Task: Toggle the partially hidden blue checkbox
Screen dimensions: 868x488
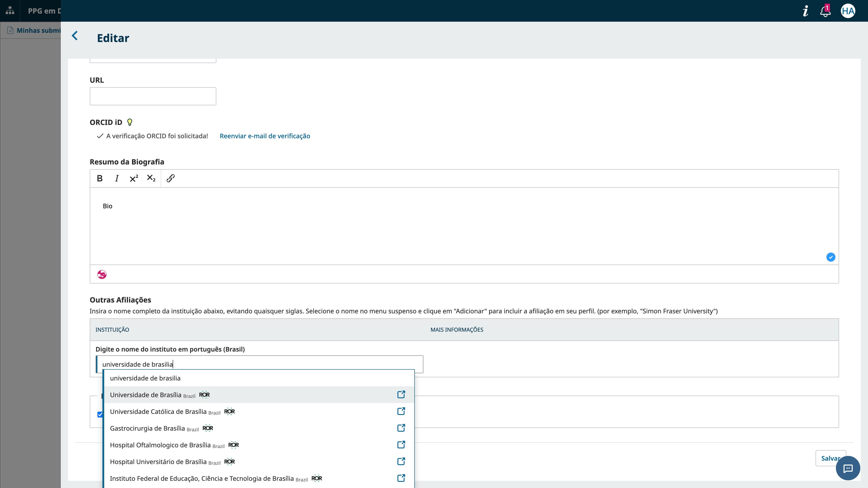Action: click(100, 415)
